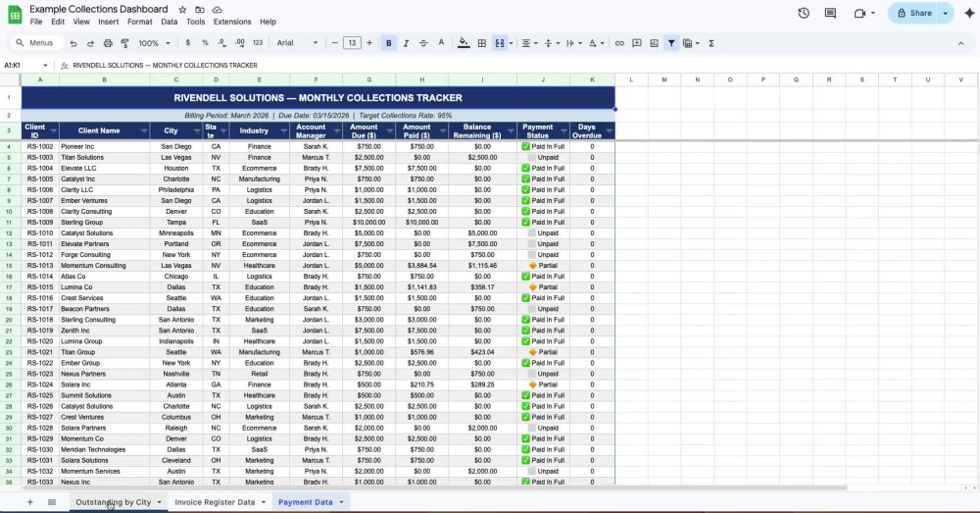980x513 pixels.
Task: Toggle strikethrough formatting
Action: coord(423,43)
